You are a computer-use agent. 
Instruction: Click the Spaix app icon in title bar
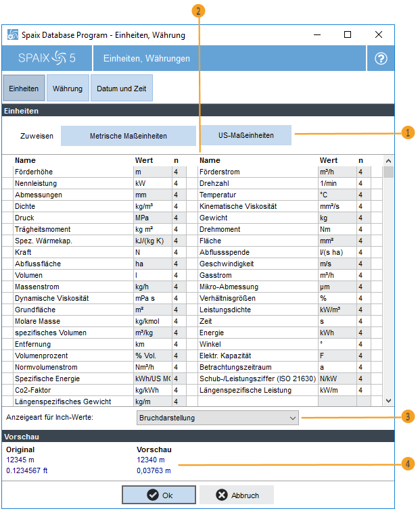point(13,34)
